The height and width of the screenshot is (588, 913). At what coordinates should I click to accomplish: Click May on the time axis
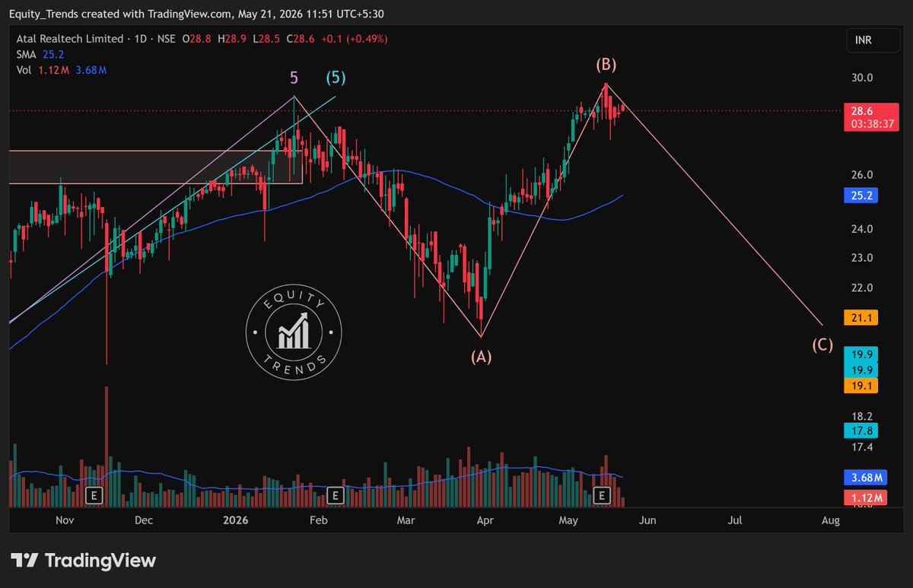568,521
